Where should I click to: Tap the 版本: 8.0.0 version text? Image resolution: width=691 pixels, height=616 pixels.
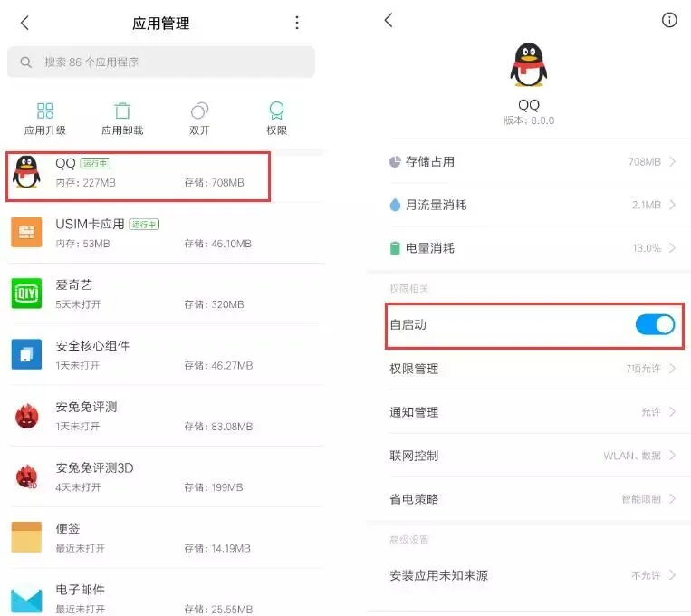[529, 120]
